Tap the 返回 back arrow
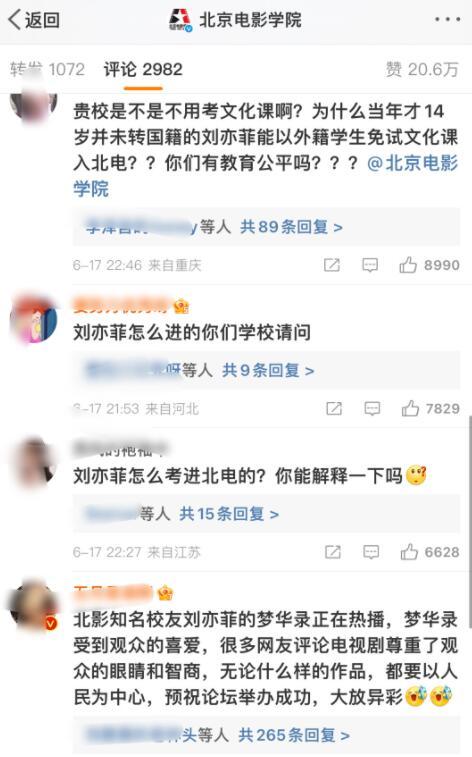The width and height of the screenshot is (472, 757). (34, 20)
